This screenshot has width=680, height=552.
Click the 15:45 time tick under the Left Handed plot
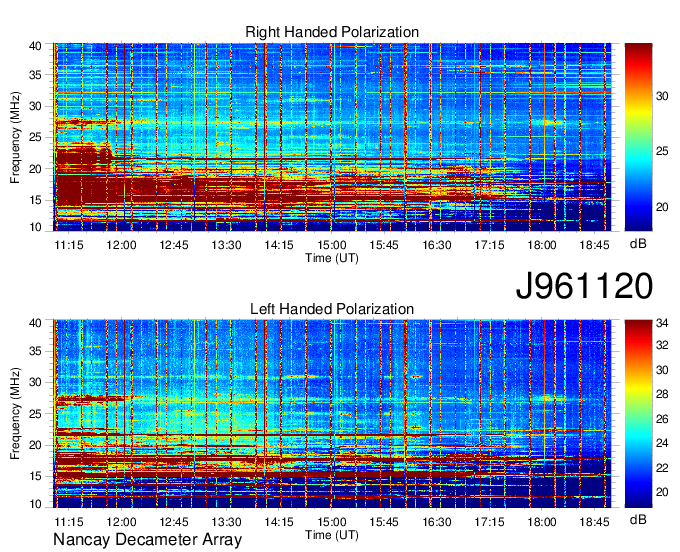(x=384, y=522)
